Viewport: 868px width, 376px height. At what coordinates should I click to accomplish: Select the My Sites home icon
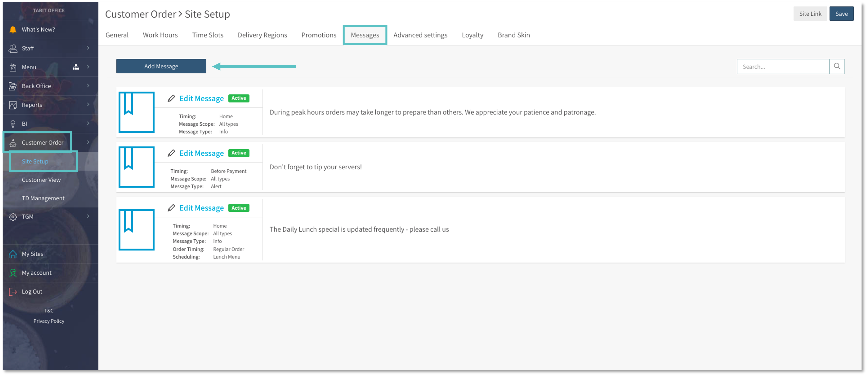(13, 254)
